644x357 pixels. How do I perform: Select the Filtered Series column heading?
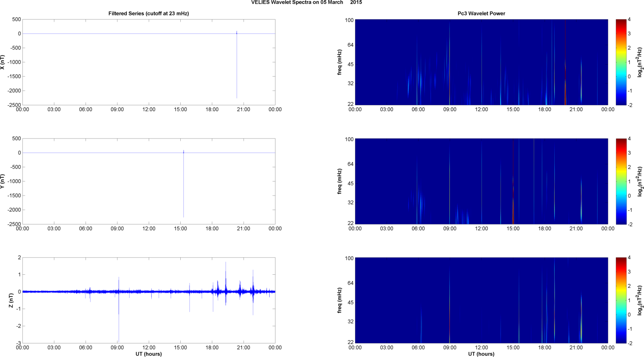pos(148,13)
